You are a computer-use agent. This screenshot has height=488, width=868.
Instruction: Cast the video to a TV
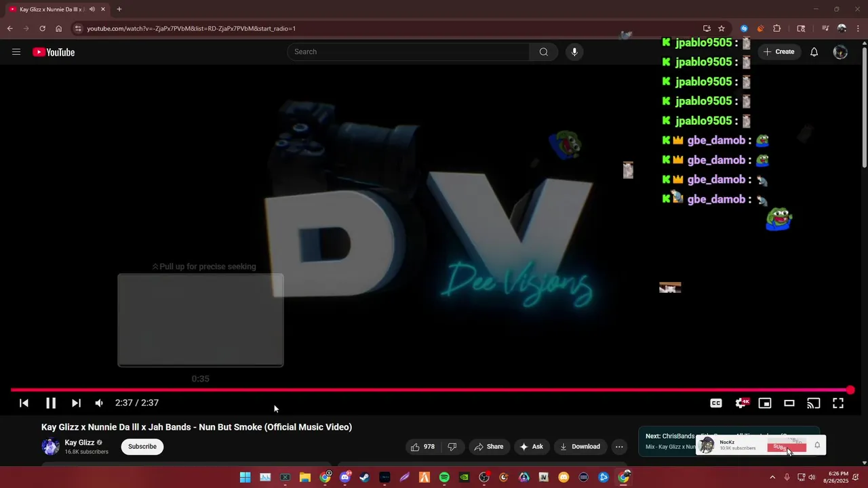click(814, 403)
